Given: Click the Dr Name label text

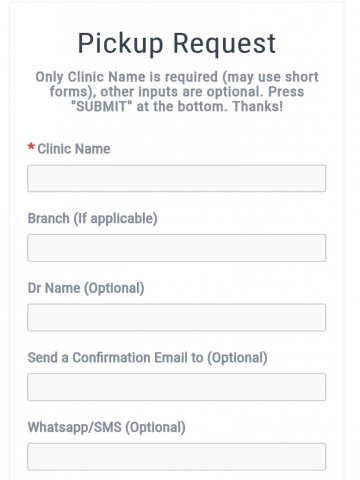Looking at the screenshot, I should [86, 288].
